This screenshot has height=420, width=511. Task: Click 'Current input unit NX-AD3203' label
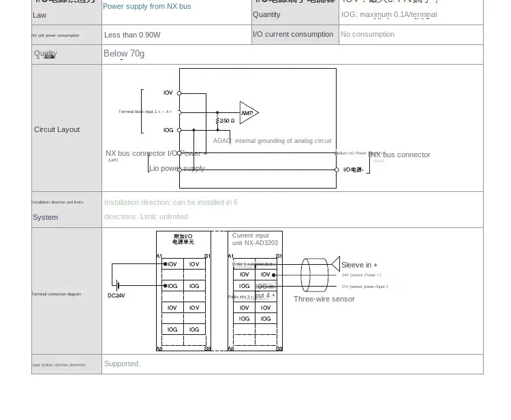[x=255, y=239]
